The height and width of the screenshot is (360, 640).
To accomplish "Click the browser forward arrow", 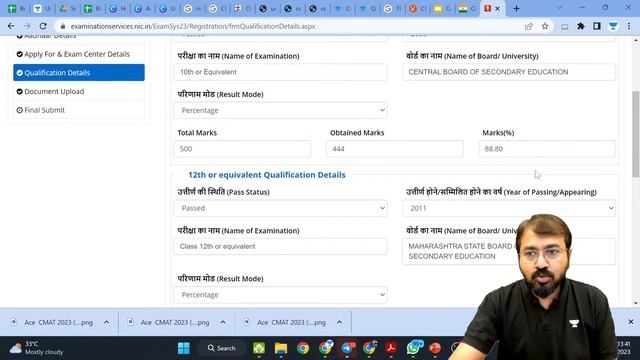I will (27, 26).
